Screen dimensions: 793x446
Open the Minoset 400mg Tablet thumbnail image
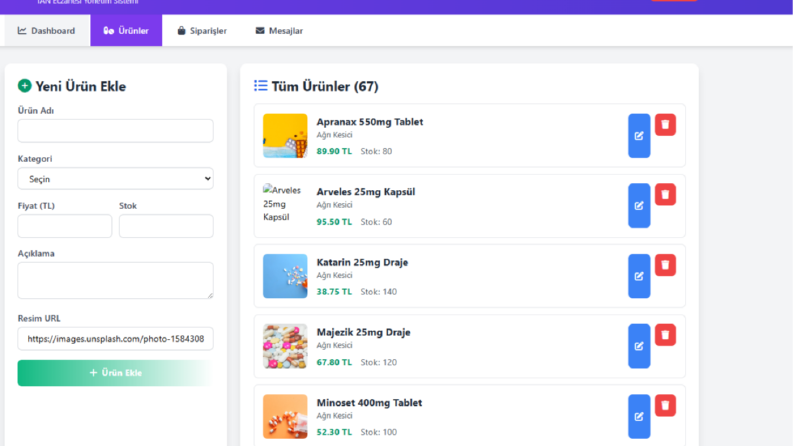(x=285, y=416)
